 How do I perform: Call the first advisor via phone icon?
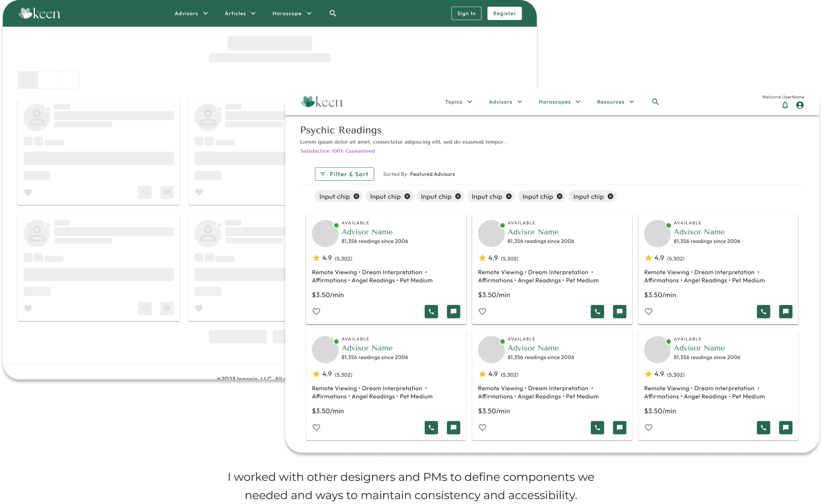pyautogui.click(x=431, y=311)
